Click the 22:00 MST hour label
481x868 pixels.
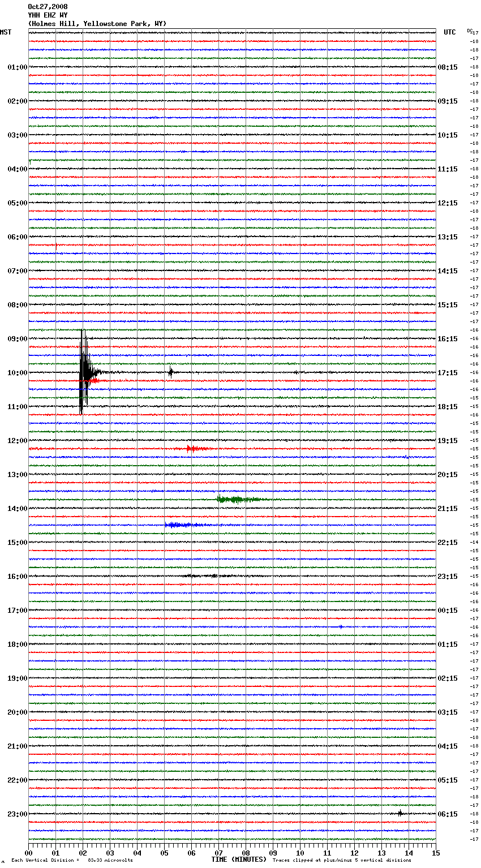pos(17,780)
